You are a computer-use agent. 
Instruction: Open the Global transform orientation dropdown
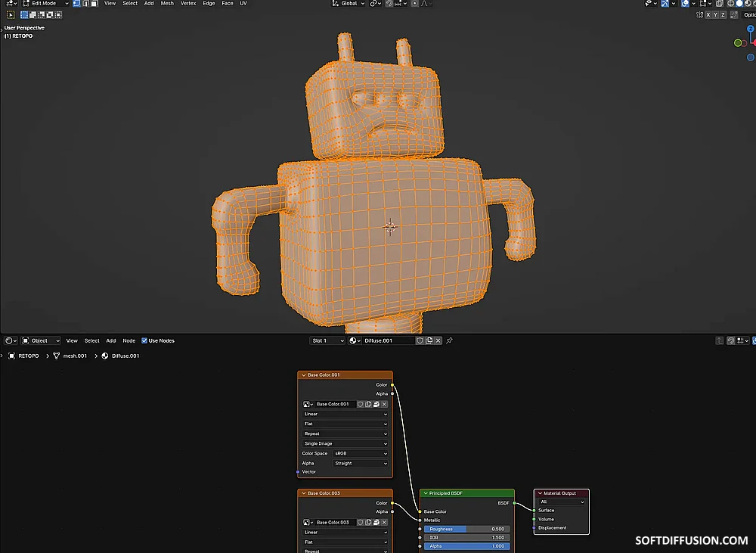(348, 3)
